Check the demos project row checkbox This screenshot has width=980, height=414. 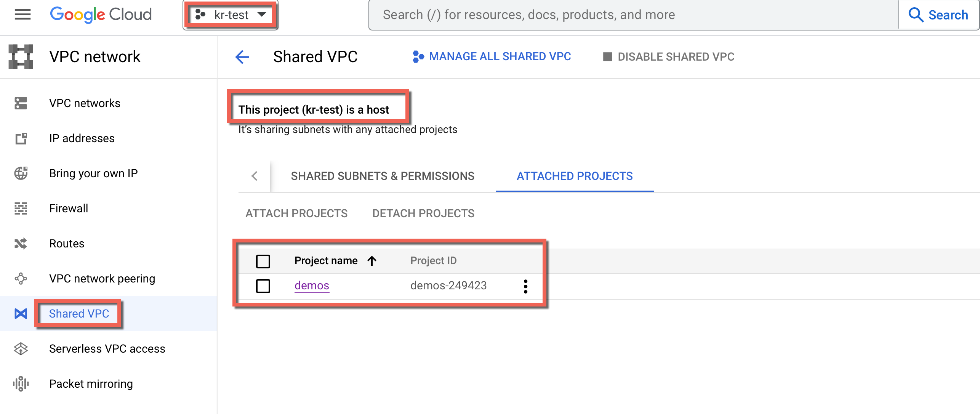(263, 286)
